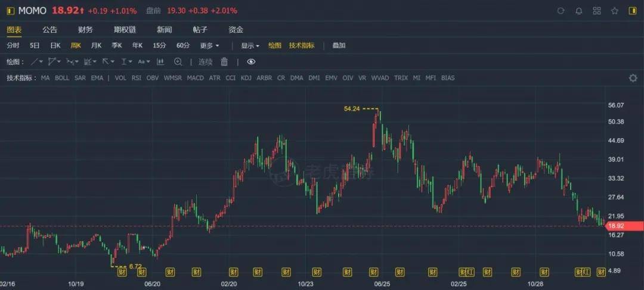The height and width of the screenshot is (290, 644).
Task: Select the bar measurement drawing tool
Action: [160, 61]
